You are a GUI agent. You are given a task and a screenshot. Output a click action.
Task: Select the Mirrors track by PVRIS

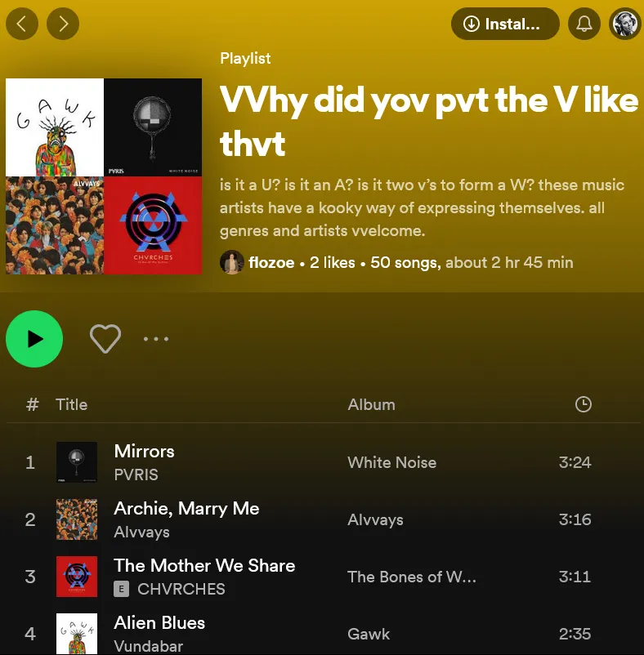tap(323, 462)
